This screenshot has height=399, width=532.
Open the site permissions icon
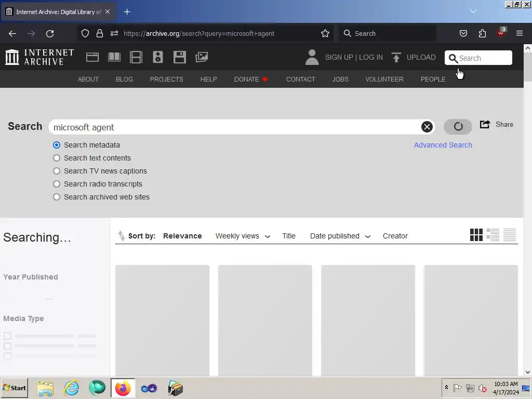[114, 34]
